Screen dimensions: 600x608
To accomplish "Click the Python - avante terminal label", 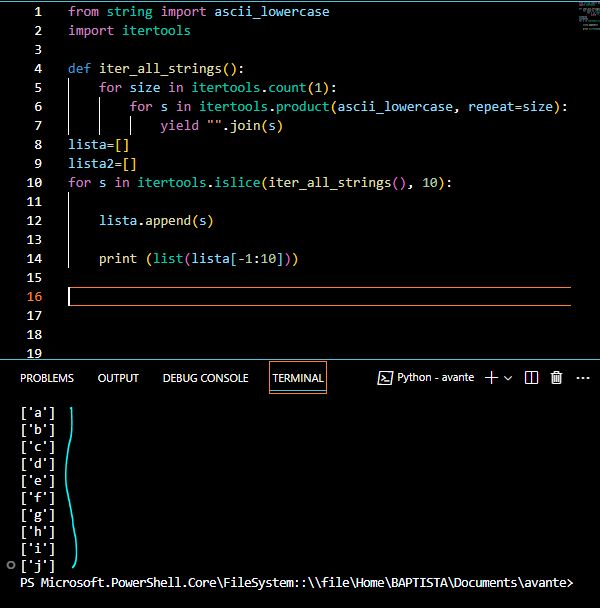I will pyautogui.click(x=436, y=377).
